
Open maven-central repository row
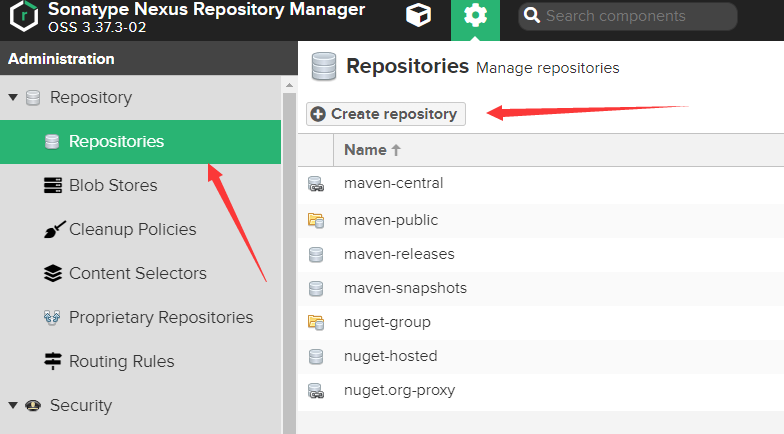pyautogui.click(x=541, y=184)
